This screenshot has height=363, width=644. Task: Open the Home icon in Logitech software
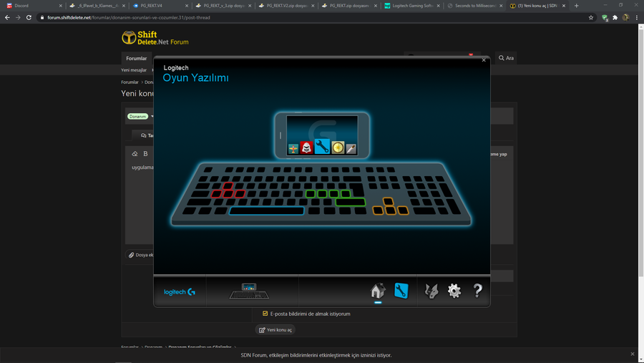[378, 291]
